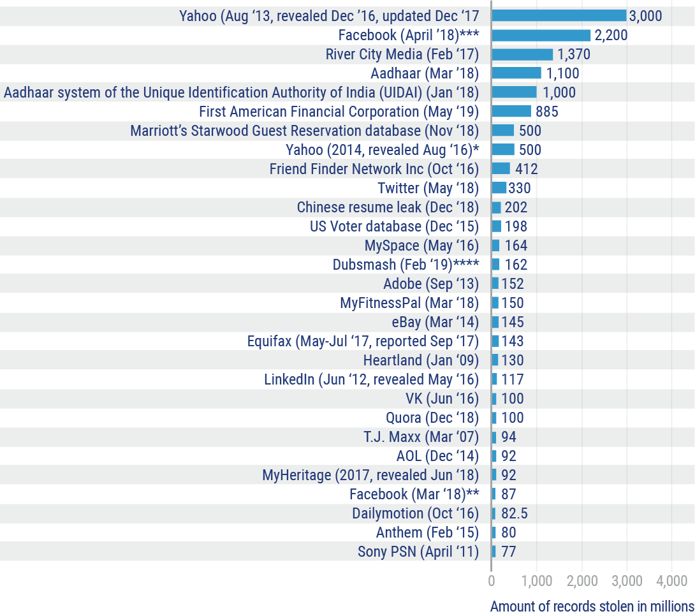Click the 3,000 value bar for Yahoo
The image size is (695, 616).
pos(559,15)
